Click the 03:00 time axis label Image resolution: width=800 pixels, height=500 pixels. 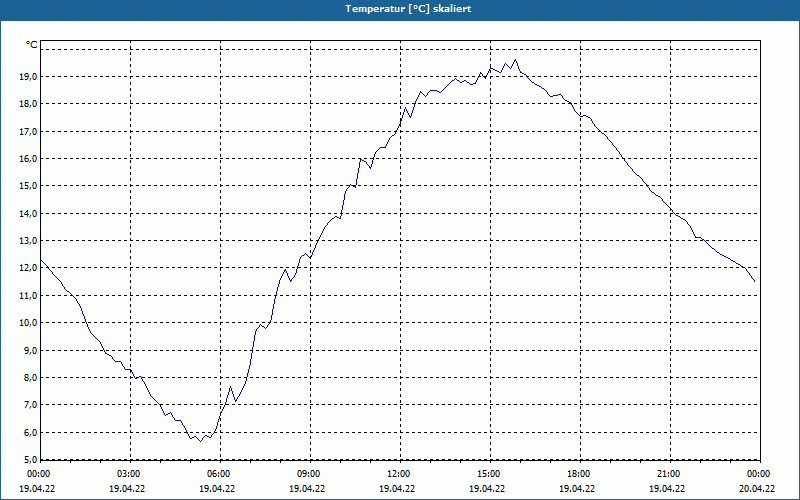coord(129,474)
